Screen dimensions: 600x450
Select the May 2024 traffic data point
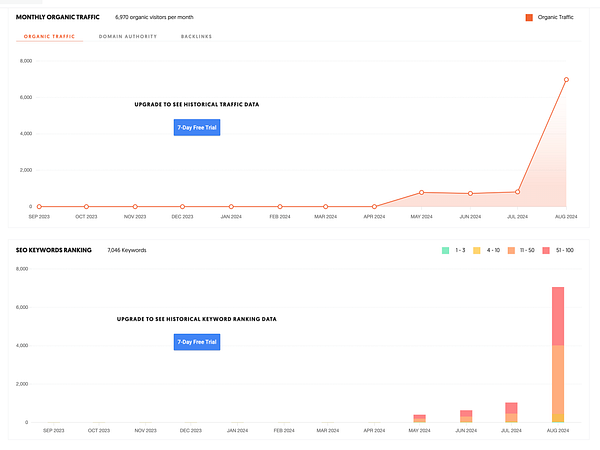coord(422,192)
